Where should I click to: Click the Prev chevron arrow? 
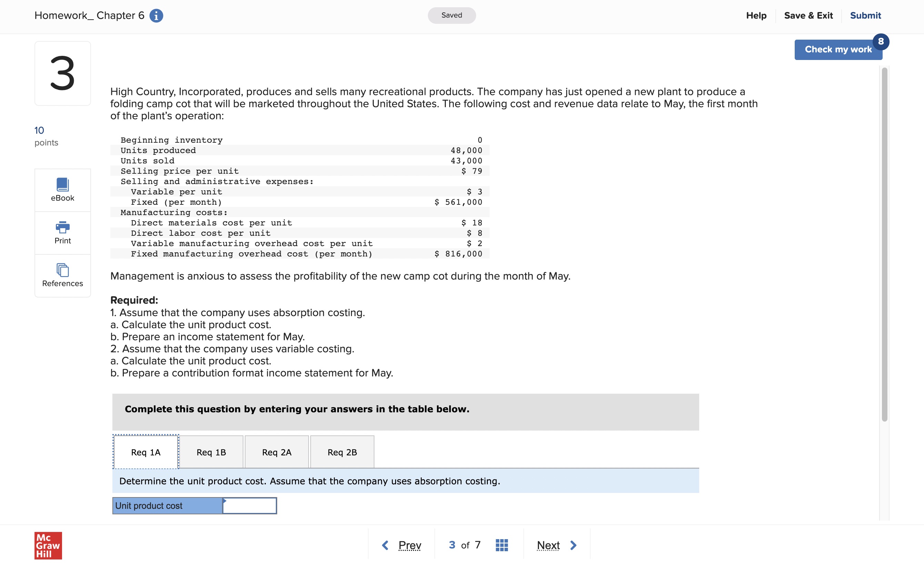coord(385,545)
